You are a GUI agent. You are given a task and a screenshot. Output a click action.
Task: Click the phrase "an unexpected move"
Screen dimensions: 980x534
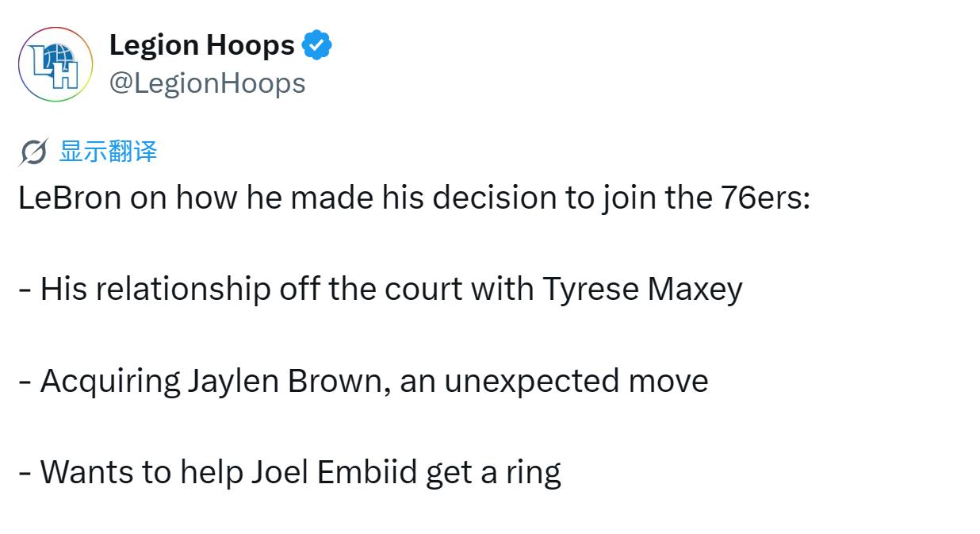coord(553,382)
